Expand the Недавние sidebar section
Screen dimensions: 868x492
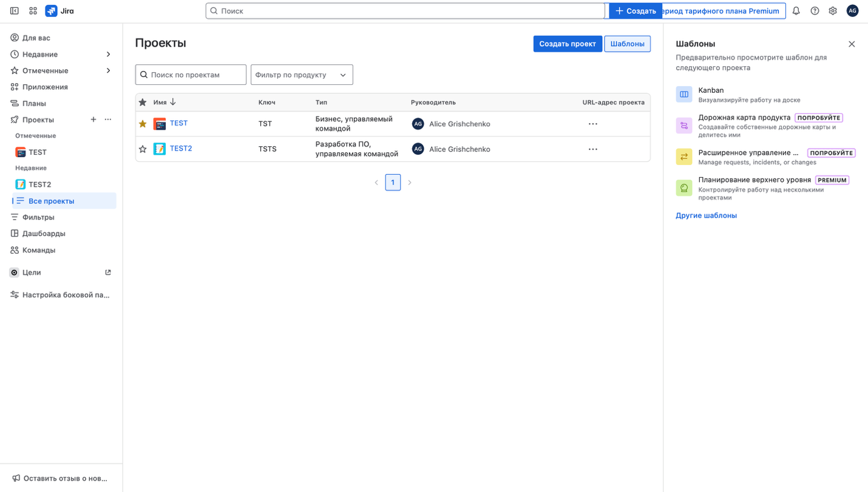(x=108, y=55)
